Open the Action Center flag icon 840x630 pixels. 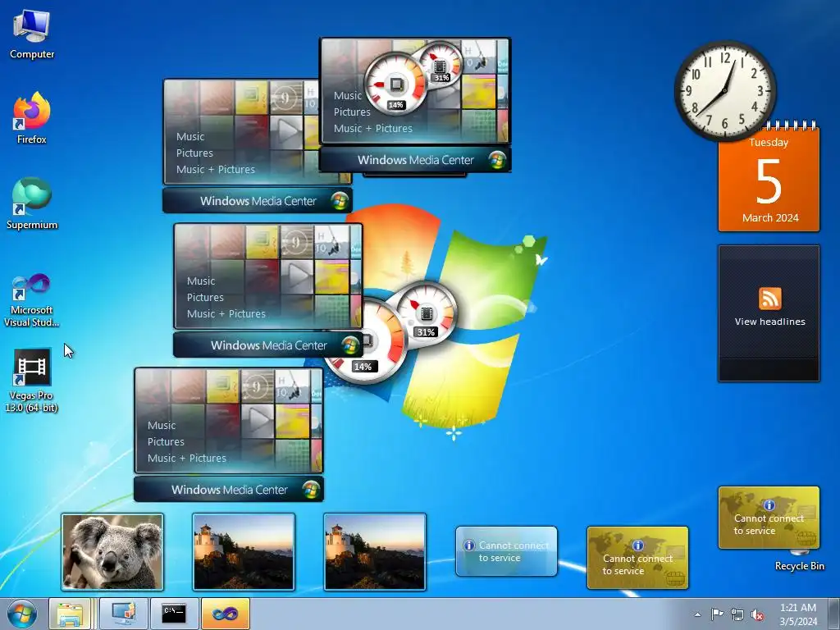click(717, 614)
